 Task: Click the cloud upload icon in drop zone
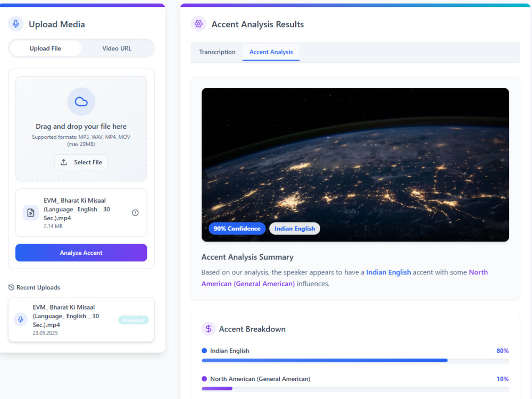81,102
